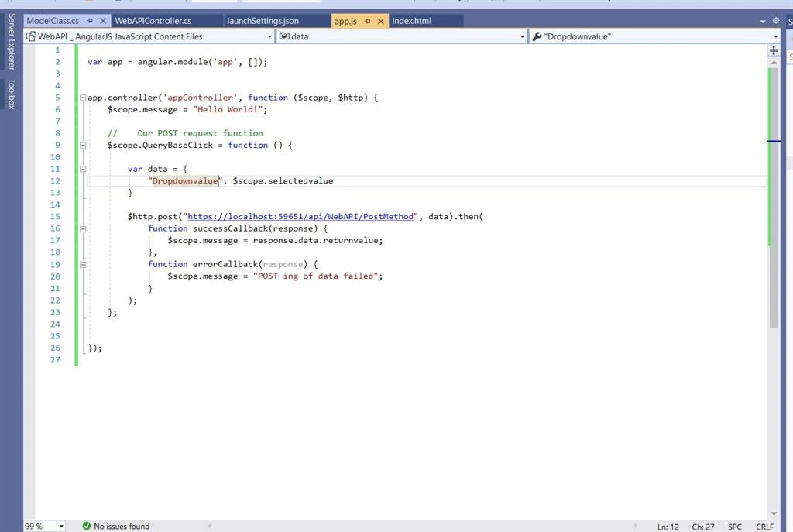Collapse the errorCallback function at line 19
The width and height of the screenshot is (793, 532).
point(82,265)
